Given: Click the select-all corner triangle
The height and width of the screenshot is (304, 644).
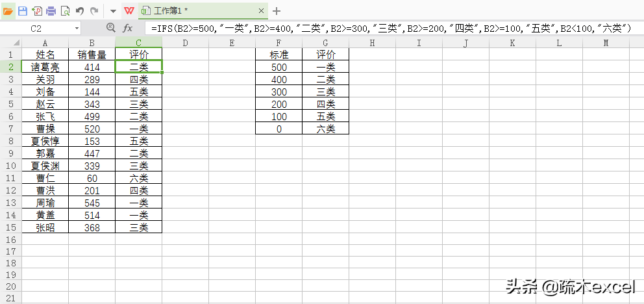Looking at the screenshot, I should coord(16,43).
